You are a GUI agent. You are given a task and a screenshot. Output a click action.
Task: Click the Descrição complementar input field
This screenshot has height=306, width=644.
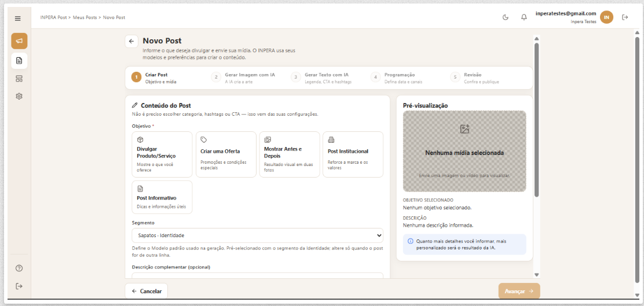pos(258,275)
